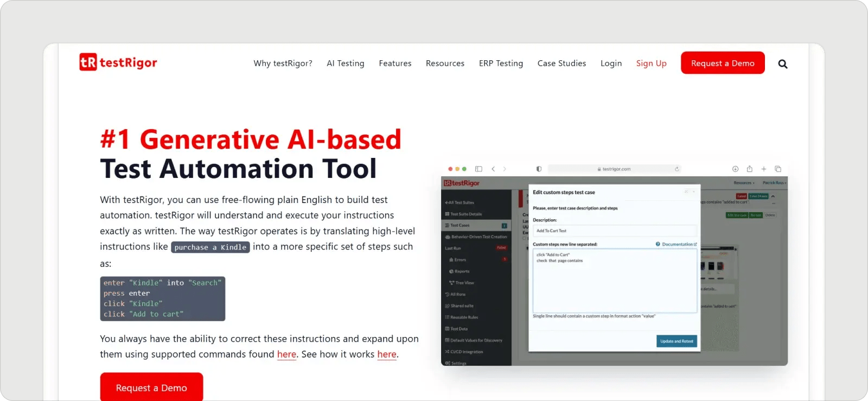Select Test Suite Details in the demo sidebar
The height and width of the screenshot is (401, 868).
463,214
